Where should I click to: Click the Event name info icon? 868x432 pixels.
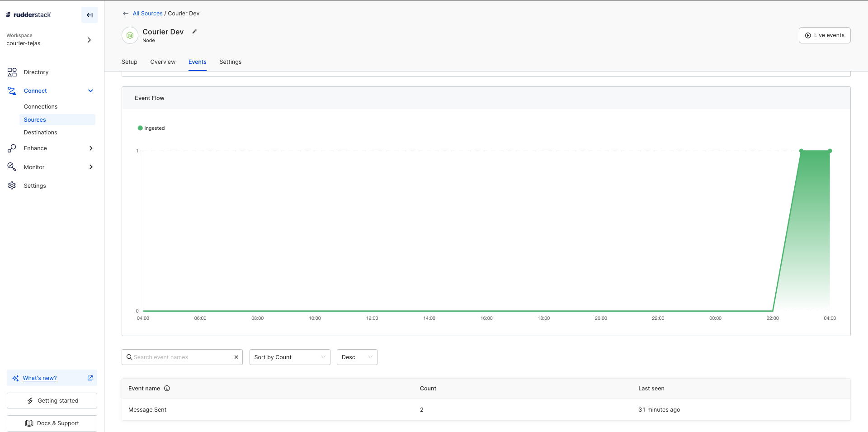click(x=167, y=389)
